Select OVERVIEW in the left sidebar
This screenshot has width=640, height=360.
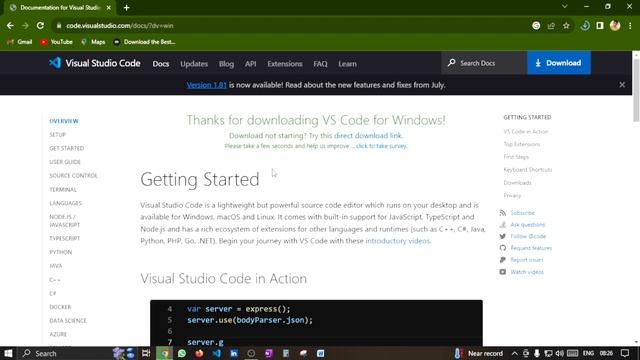[64, 121]
